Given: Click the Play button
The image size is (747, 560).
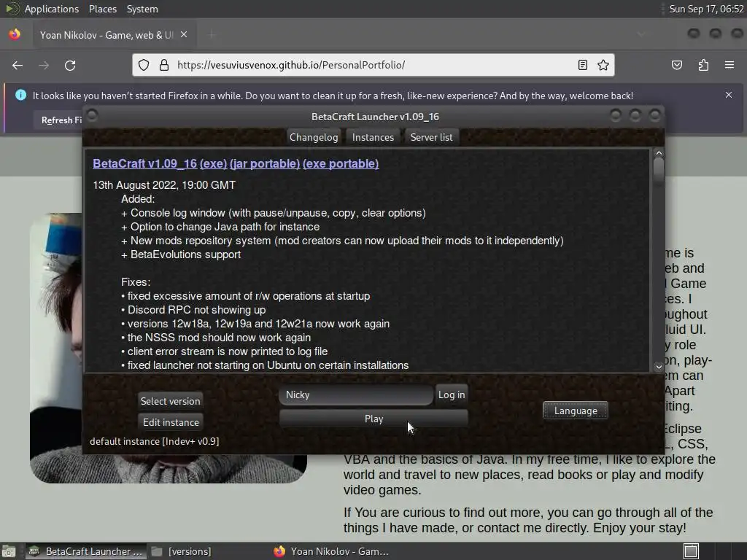Looking at the screenshot, I should (x=373, y=419).
